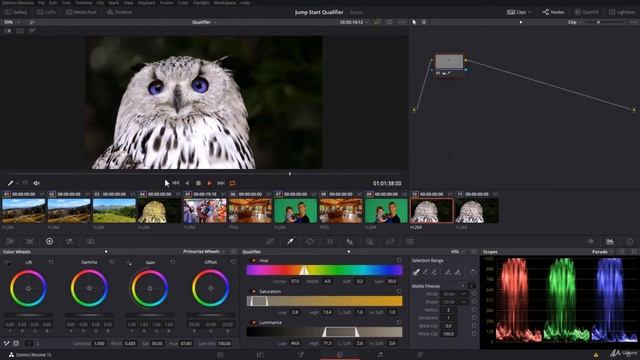Choose the feather add tool

pyautogui.click(x=458, y=272)
